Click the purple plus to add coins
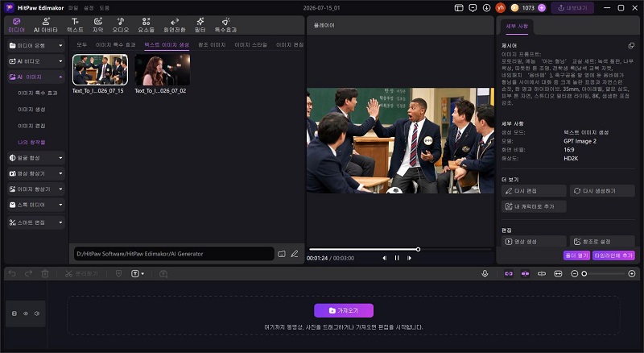The image size is (644, 353). point(542,8)
